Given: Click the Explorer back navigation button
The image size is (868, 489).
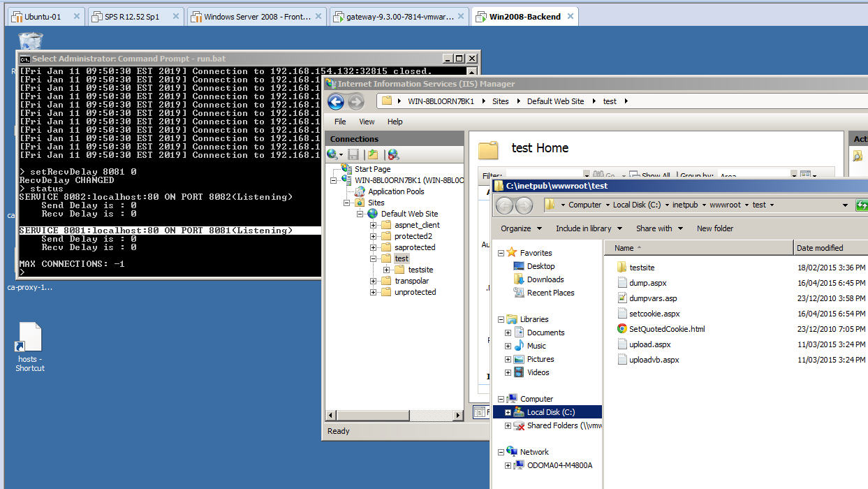Looking at the screenshot, I should [x=505, y=205].
